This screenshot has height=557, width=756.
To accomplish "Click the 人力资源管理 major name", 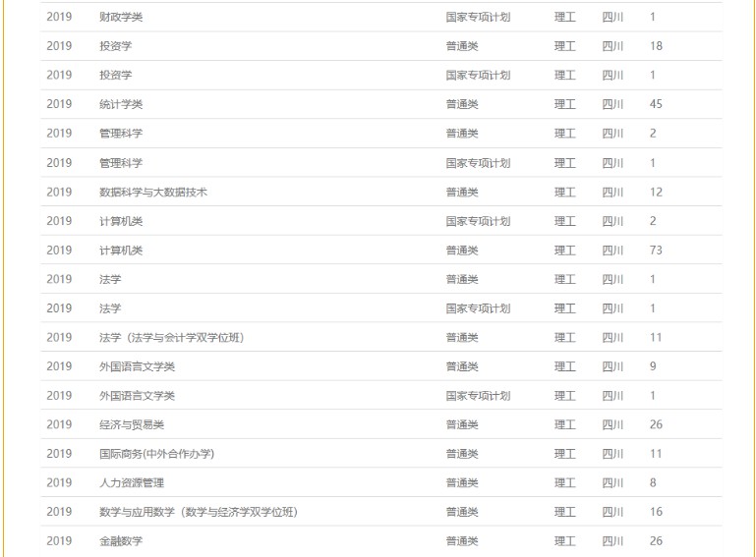I will tap(132, 483).
